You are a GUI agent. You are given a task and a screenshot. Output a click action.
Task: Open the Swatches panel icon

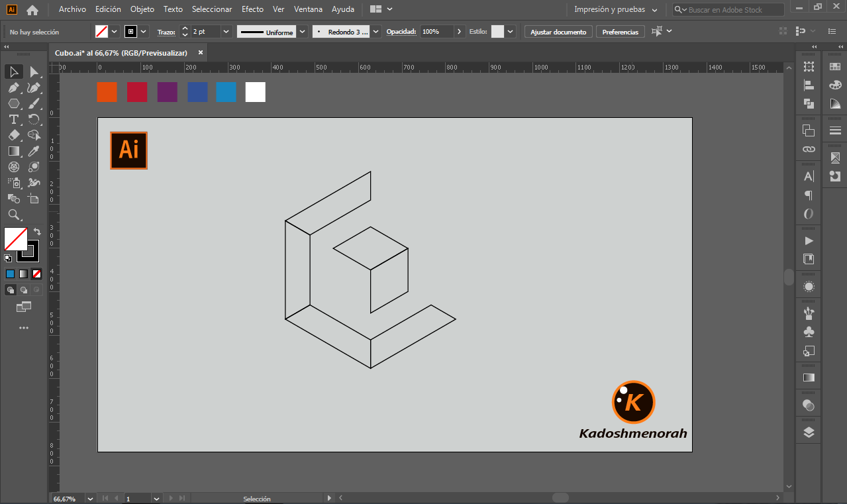pos(835,67)
